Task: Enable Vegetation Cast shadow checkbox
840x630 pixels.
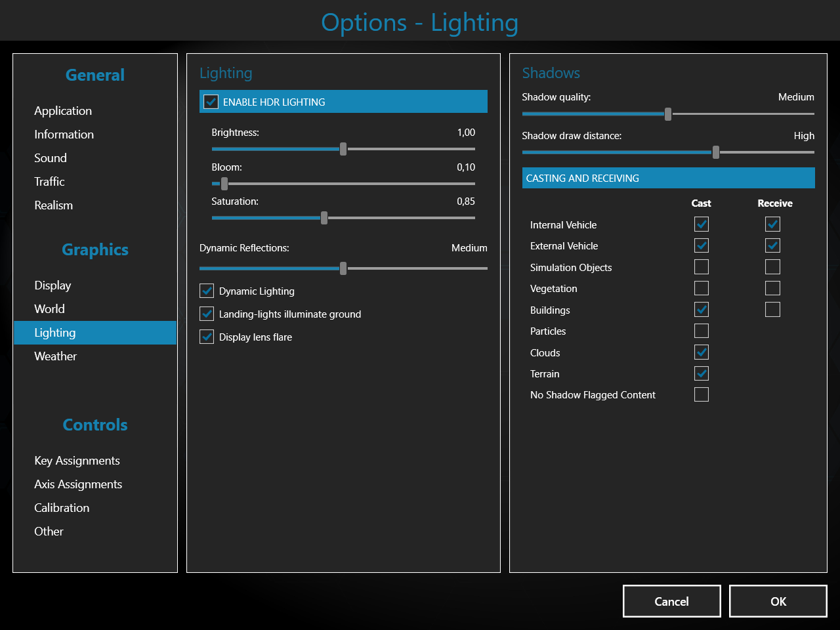Action: pyautogui.click(x=702, y=288)
